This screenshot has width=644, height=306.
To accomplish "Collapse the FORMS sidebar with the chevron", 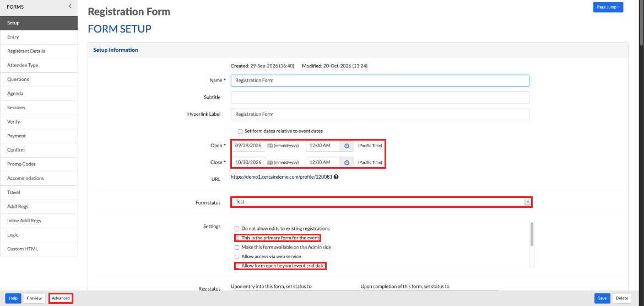I will [x=70, y=6].
